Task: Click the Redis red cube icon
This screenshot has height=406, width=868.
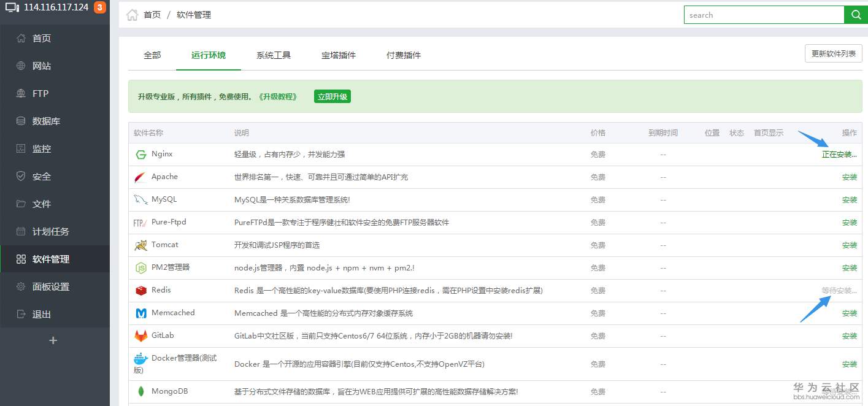Action: click(x=141, y=291)
